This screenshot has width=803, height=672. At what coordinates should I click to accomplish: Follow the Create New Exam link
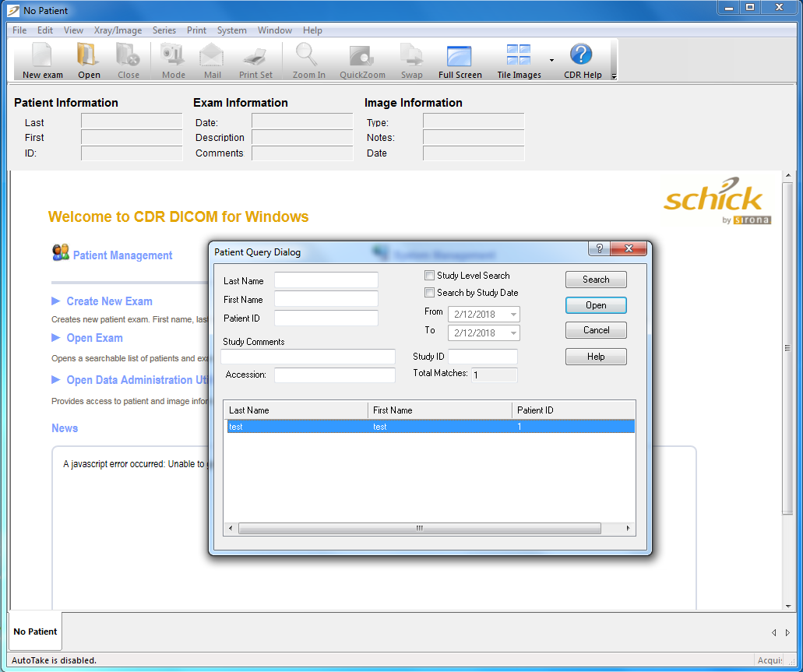tap(109, 301)
